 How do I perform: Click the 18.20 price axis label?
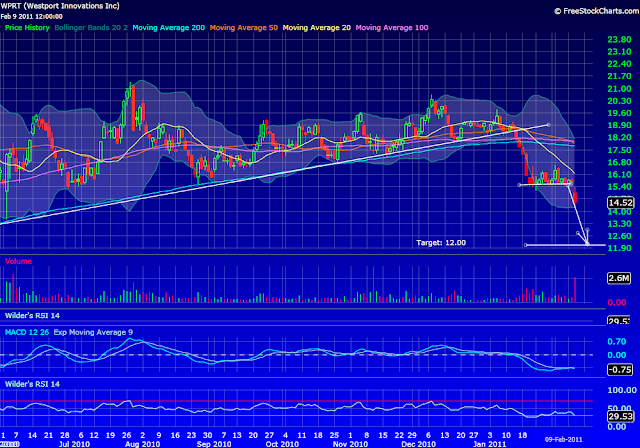[x=619, y=138]
